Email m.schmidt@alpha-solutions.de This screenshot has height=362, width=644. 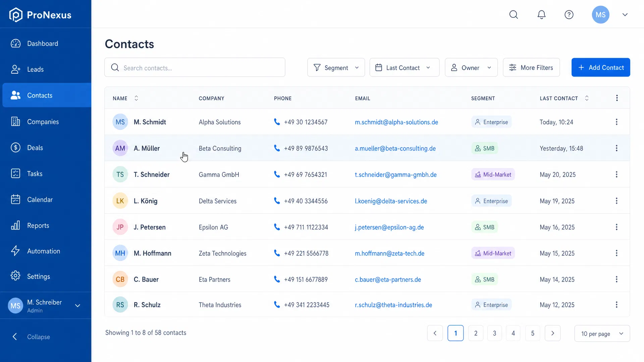point(396,122)
